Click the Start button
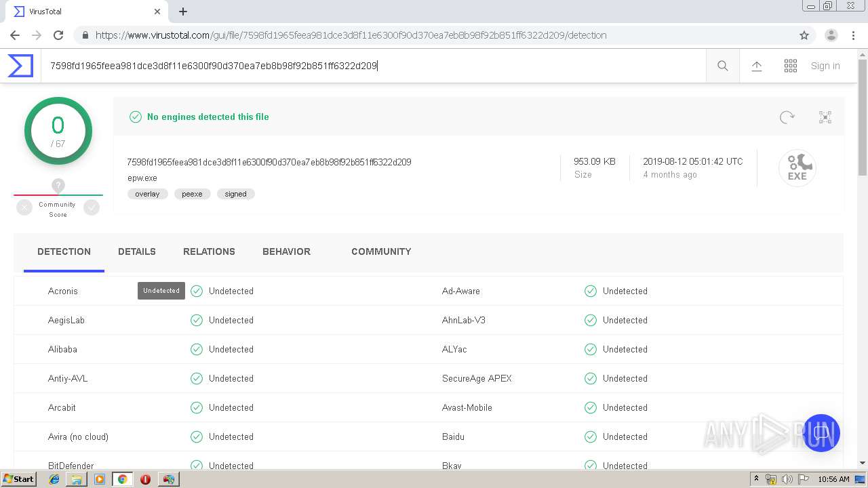 click(x=19, y=479)
